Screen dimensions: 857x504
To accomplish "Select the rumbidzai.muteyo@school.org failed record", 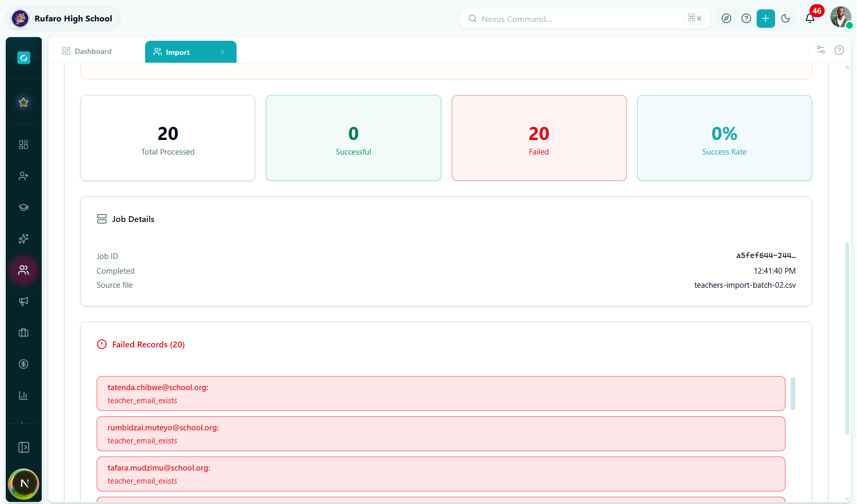I will tap(441, 434).
